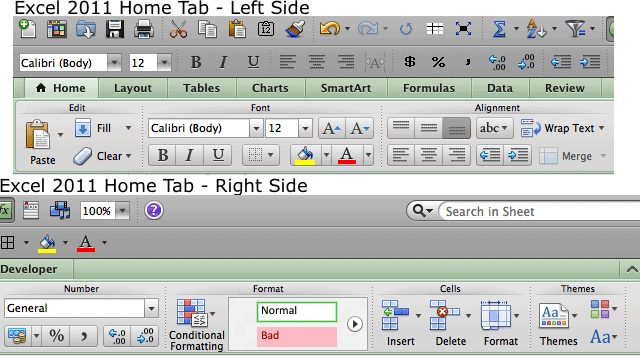The image size is (640, 360).
Task: Paste using top toolbar clipboard icon
Action: (237, 29)
